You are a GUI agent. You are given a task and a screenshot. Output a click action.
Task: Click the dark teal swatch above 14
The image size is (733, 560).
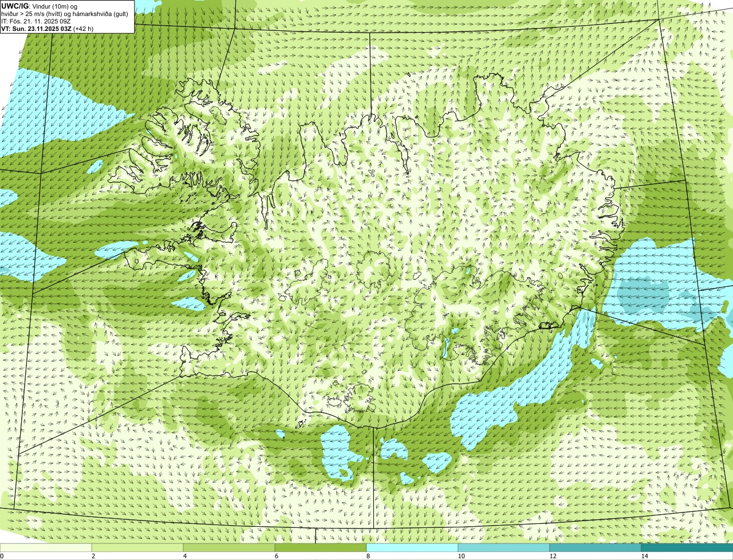coord(687,548)
